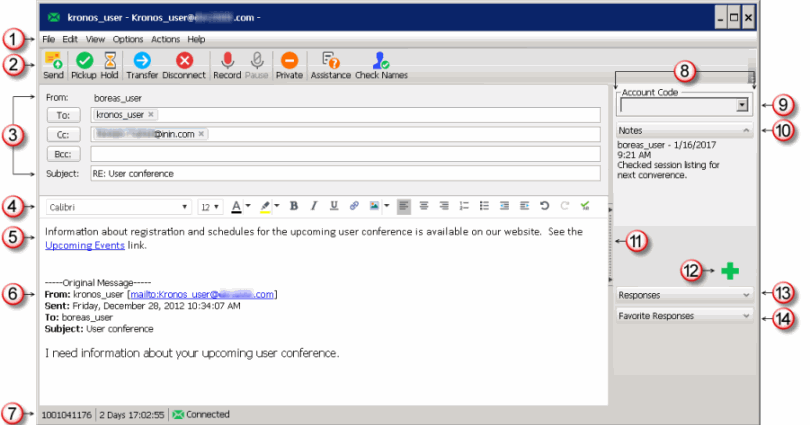The image size is (810, 425).
Task: Toggle bold formatting
Action: click(x=294, y=207)
